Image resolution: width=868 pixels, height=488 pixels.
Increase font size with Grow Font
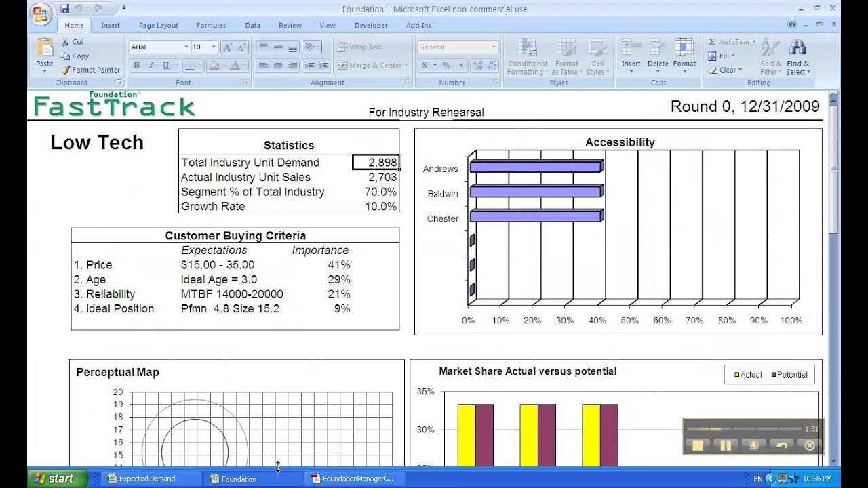point(229,47)
